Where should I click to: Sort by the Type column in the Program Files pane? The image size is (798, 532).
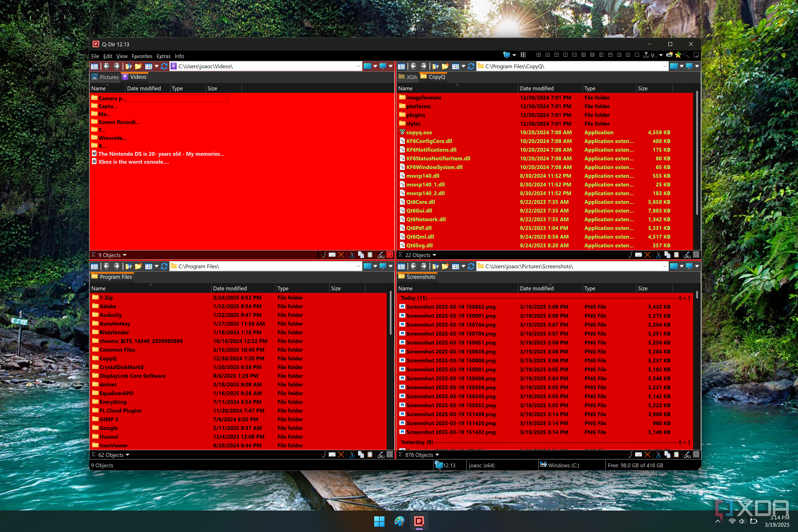pyautogui.click(x=302, y=289)
